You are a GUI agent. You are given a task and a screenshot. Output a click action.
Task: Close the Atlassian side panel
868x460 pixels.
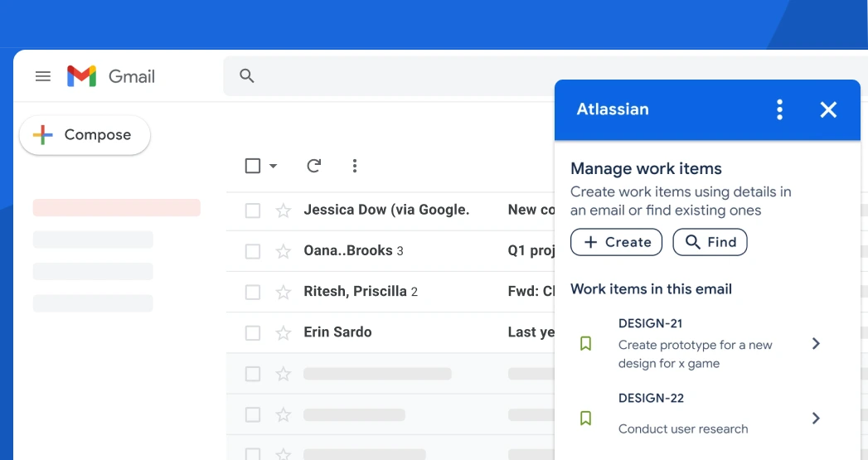(x=828, y=109)
